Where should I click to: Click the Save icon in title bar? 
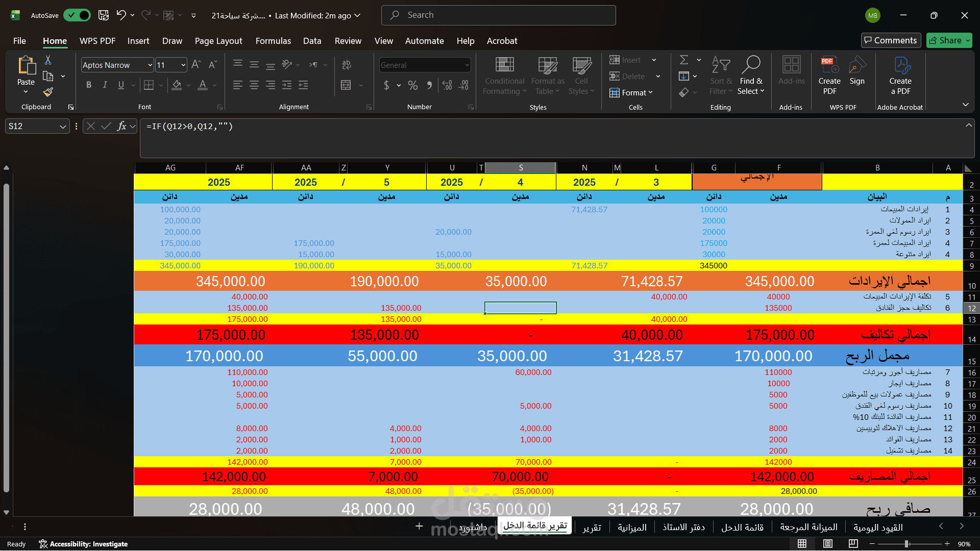(104, 15)
